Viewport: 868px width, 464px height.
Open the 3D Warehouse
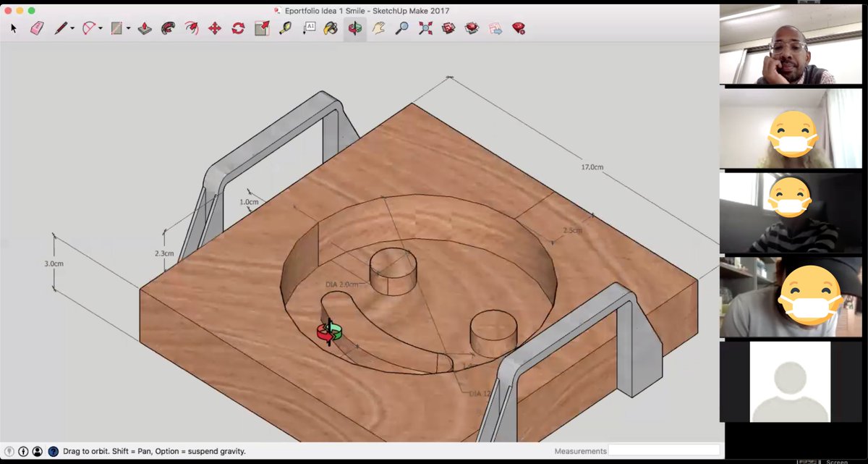pos(448,28)
